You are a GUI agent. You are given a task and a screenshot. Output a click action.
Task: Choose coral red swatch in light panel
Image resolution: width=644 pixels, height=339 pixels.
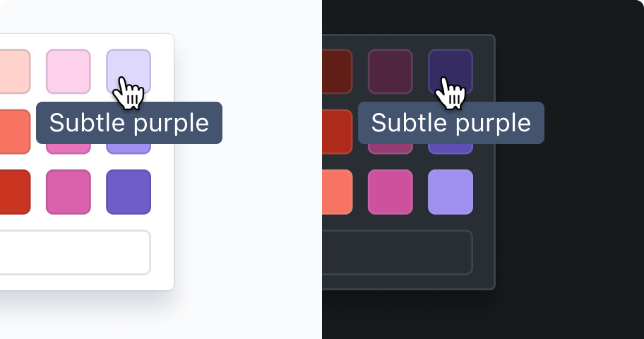click(16, 131)
